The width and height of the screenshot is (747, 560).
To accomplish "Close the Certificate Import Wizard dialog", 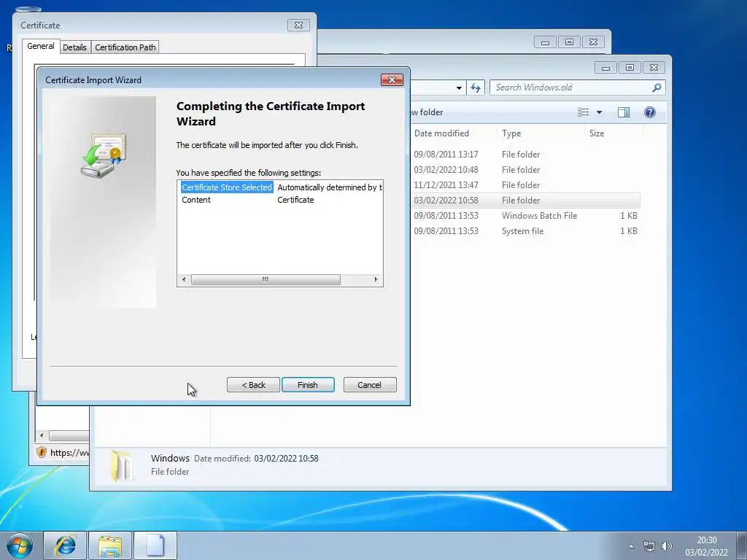I will [x=392, y=80].
